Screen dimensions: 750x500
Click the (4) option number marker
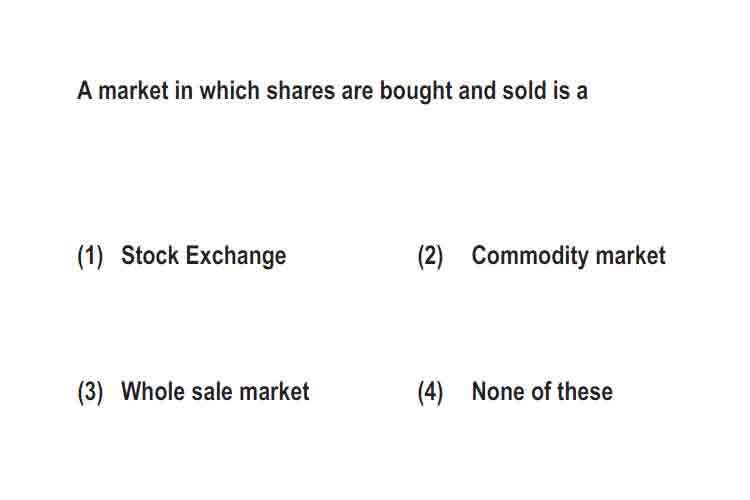coord(430,392)
